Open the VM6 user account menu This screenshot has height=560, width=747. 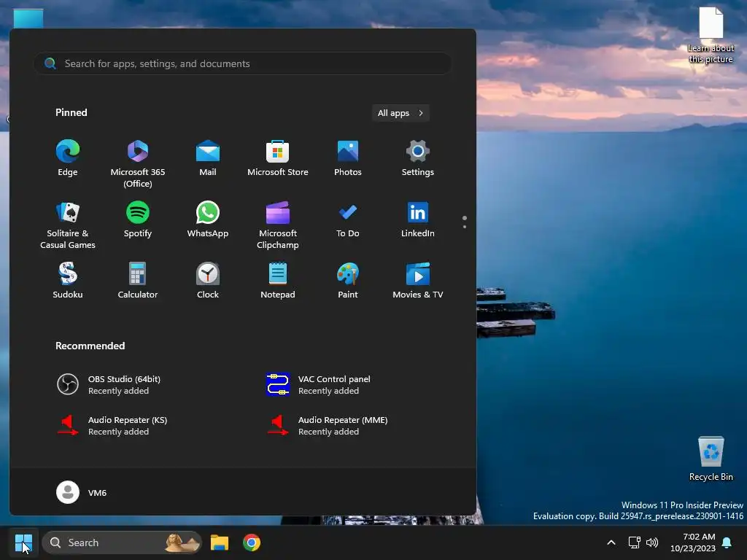pyautogui.click(x=82, y=492)
